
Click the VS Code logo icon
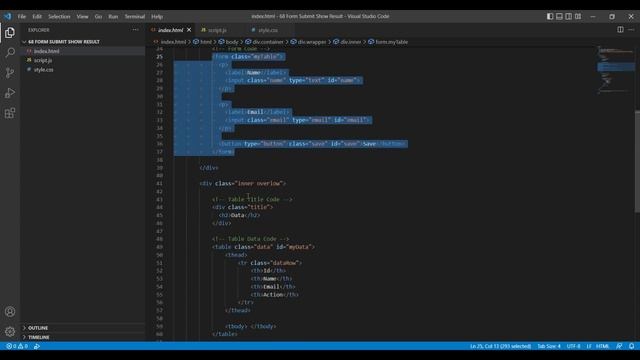pyautogui.click(x=8, y=16)
